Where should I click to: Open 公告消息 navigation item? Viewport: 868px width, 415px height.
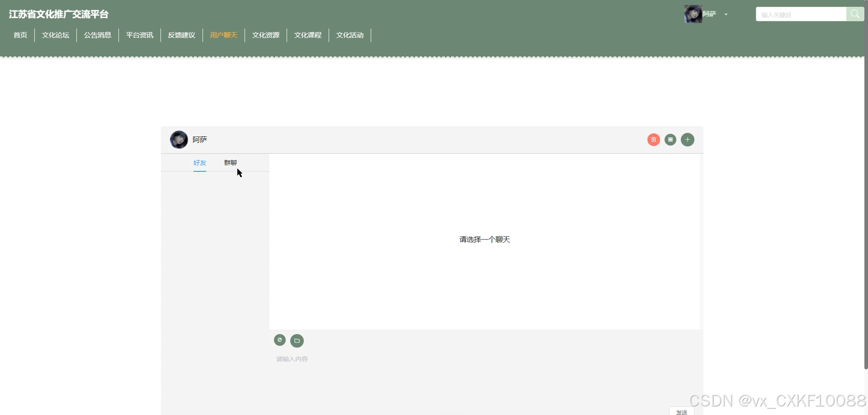click(x=98, y=35)
